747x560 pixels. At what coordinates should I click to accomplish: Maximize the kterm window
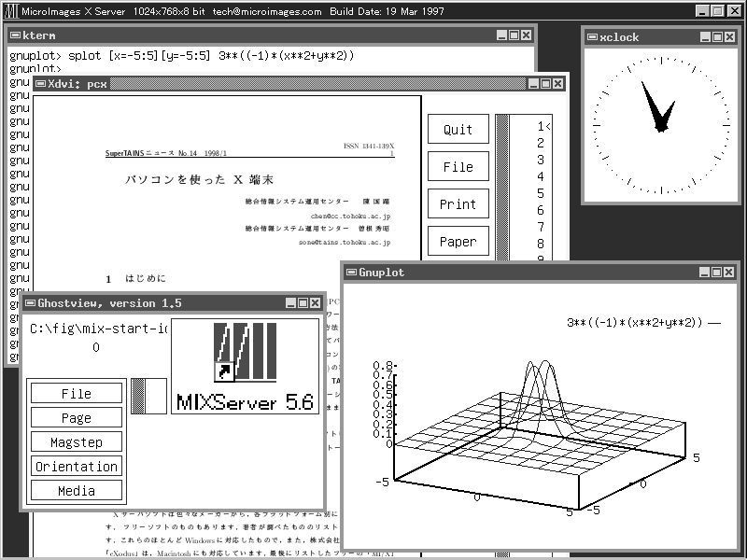[x=514, y=35]
